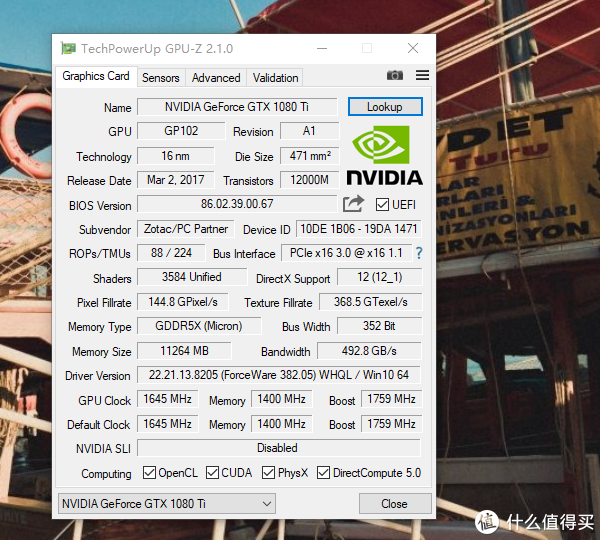Viewport: 600px width, 540px height.
Task: Minimize the GPU-Z window
Action: point(322,49)
